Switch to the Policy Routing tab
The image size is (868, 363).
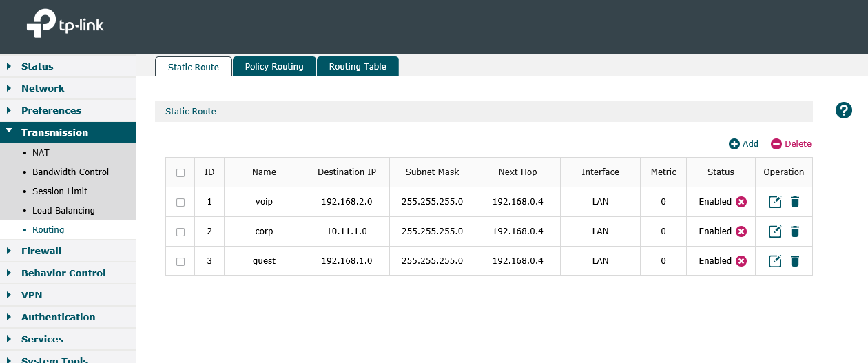click(x=273, y=67)
